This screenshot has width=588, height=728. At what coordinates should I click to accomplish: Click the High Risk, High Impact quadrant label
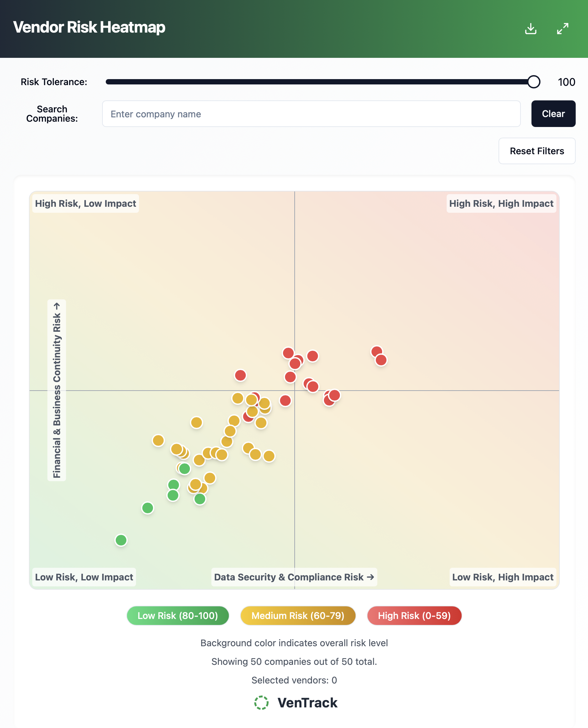click(501, 203)
